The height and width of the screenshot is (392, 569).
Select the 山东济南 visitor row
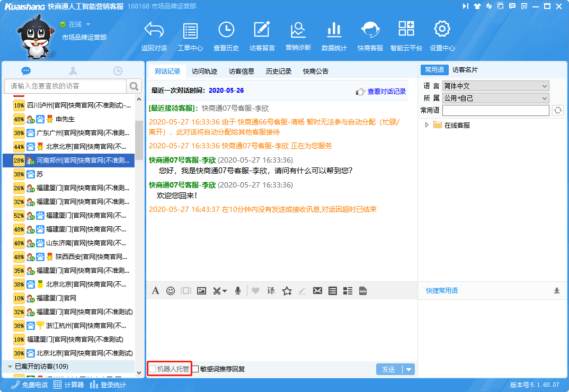tap(68, 243)
